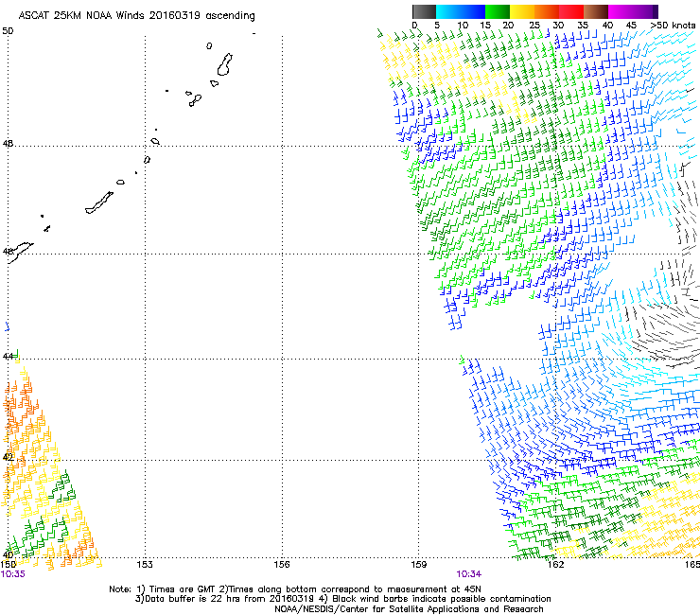700x615 pixels.
Task: Click the black contaminated wind barbs near 45N
Action: [660, 330]
